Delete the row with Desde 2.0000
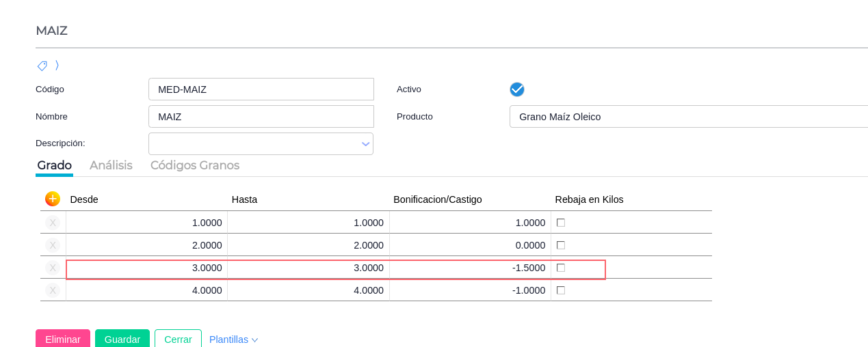The image size is (868, 347). click(53, 245)
